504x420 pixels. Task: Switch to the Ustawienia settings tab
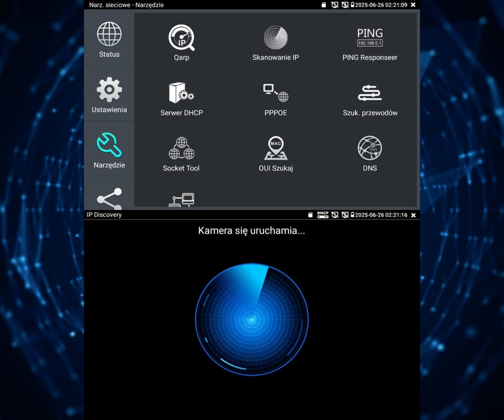pos(109,95)
